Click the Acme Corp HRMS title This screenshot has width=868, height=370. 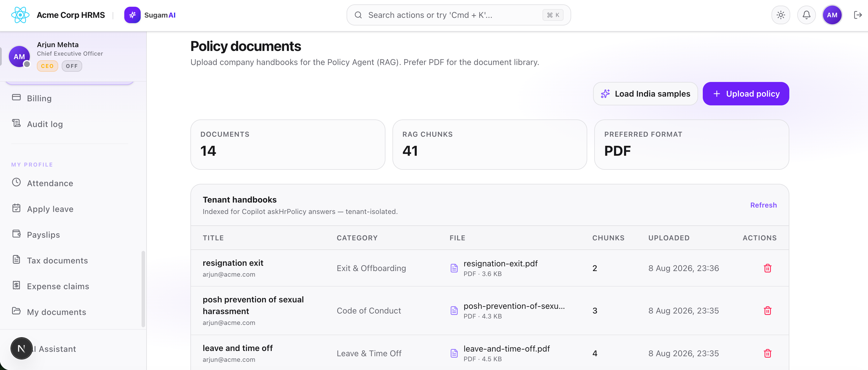pos(71,15)
